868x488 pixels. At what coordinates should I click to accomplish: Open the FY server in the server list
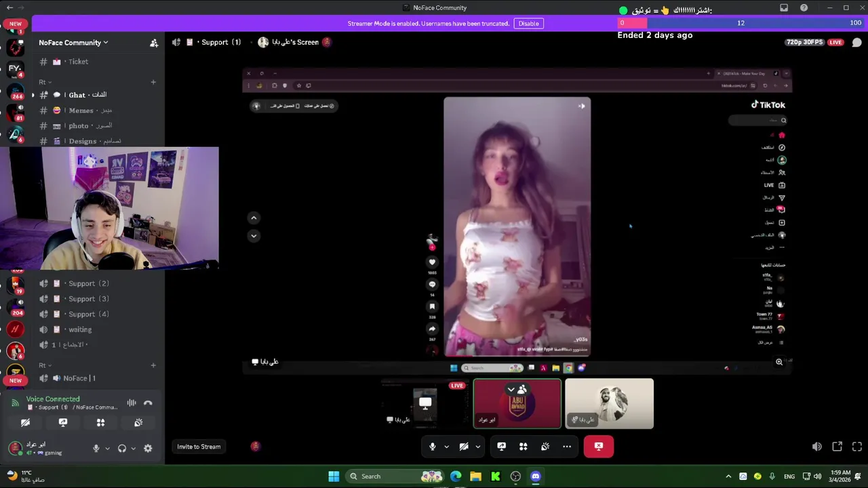15,68
